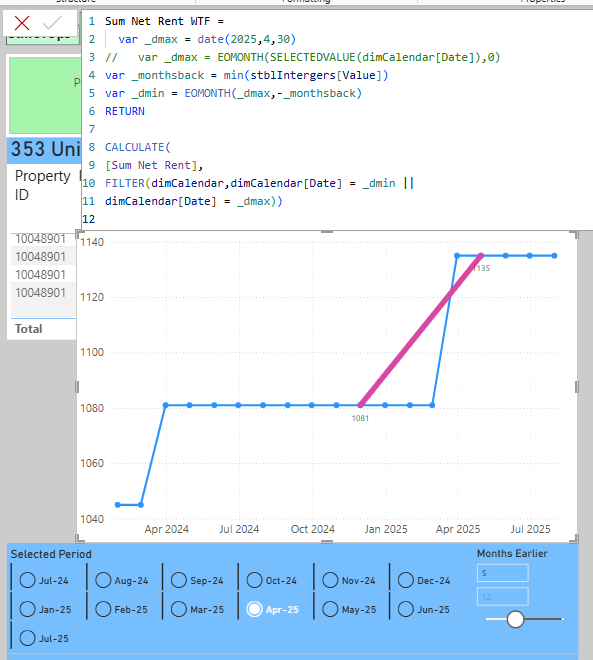Select the Oct-24 period radio button
This screenshot has width=593, height=660.
click(x=255, y=580)
